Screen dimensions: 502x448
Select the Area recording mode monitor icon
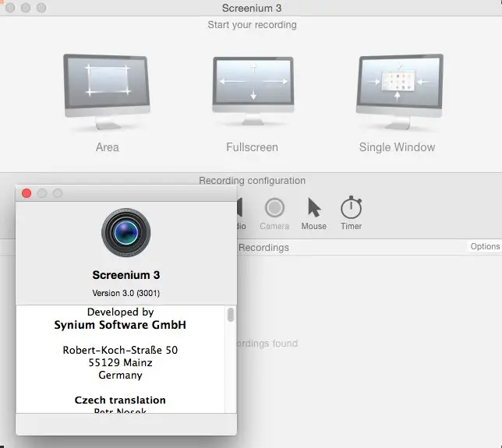[x=107, y=92]
